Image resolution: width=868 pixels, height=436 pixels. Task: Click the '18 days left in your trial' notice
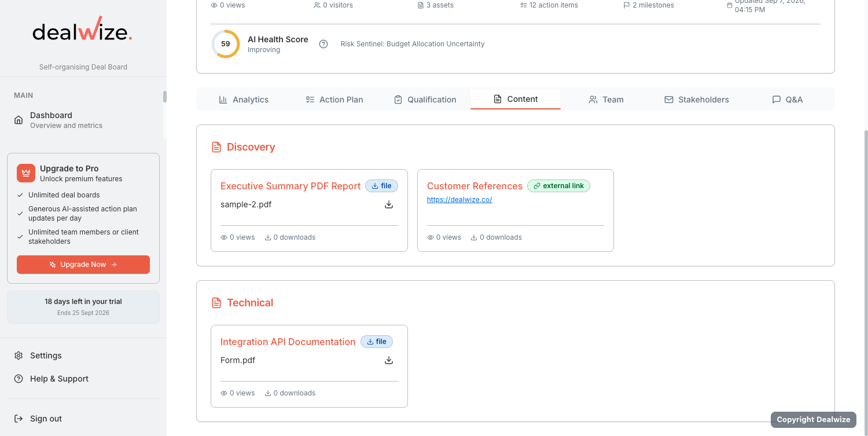(x=83, y=307)
